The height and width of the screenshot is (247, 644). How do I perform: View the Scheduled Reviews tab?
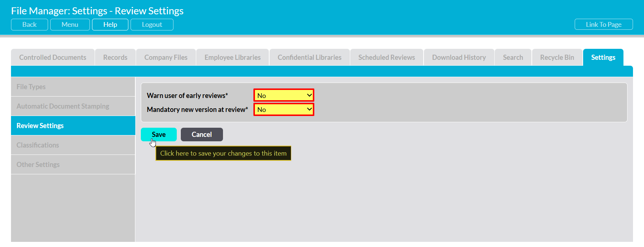pyautogui.click(x=387, y=57)
